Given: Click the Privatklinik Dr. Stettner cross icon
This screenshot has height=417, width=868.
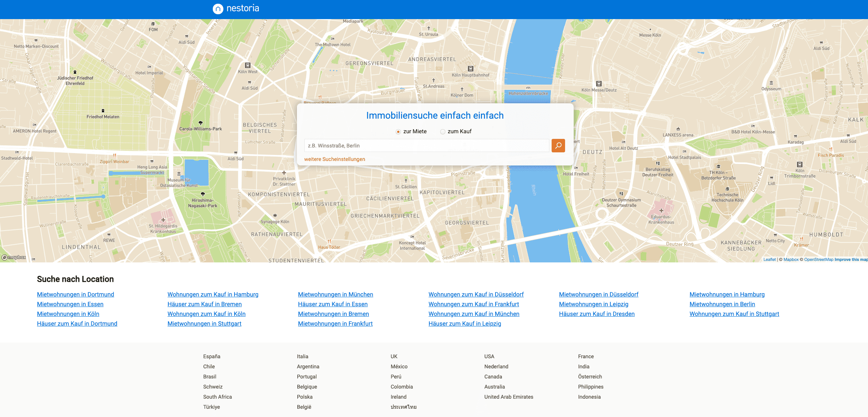Looking at the screenshot, I should pyautogui.click(x=284, y=173).
